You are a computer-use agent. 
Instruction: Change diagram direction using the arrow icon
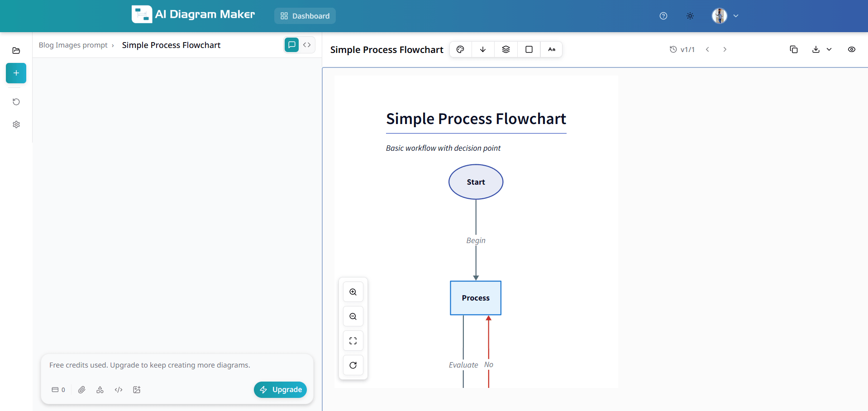point(482,49)
